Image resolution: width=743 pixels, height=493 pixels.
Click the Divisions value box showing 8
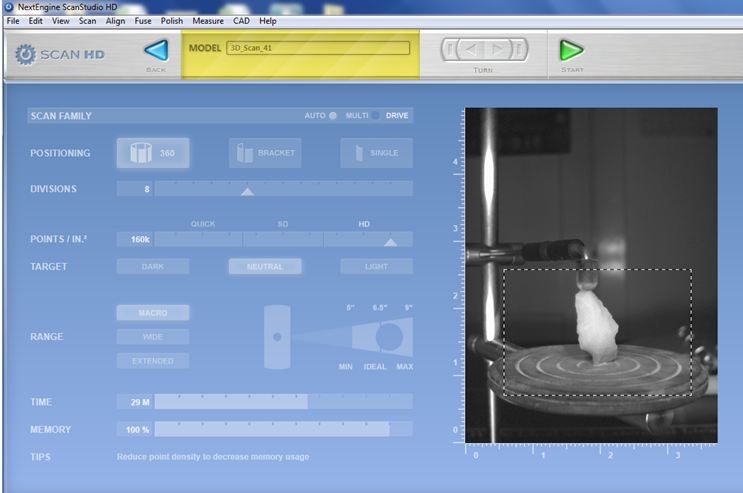point(135,189)
